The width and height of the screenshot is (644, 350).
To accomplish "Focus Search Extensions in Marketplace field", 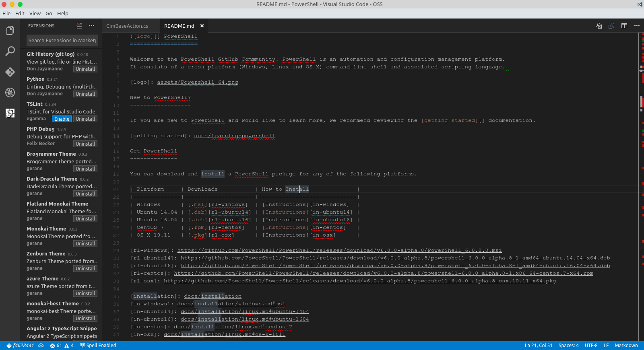I will pyautogui.click(x=62, y=40).
